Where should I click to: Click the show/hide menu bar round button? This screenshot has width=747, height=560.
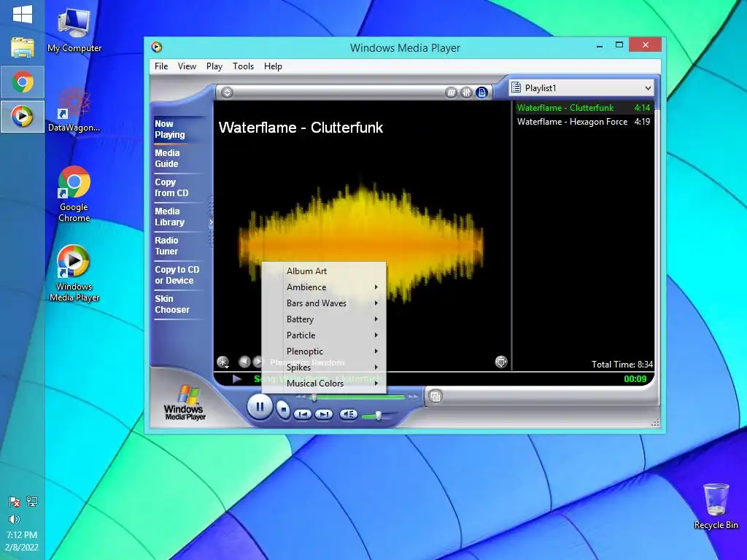coord(228,93)
